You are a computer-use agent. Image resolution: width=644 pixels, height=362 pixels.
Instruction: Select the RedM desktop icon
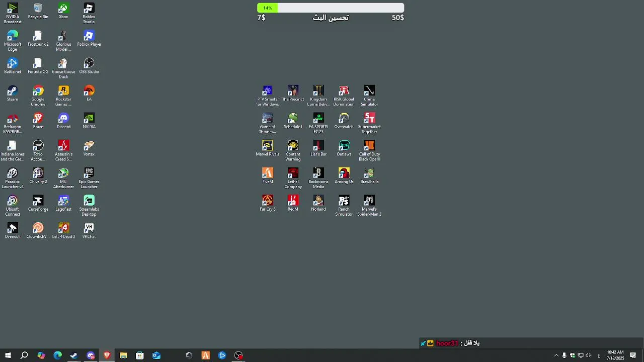point(293,204)
